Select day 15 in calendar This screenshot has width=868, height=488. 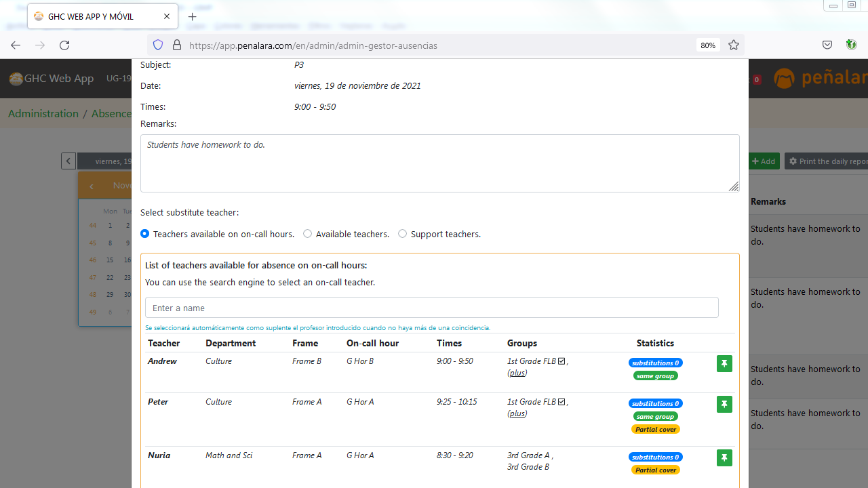(x=110, y=260)
